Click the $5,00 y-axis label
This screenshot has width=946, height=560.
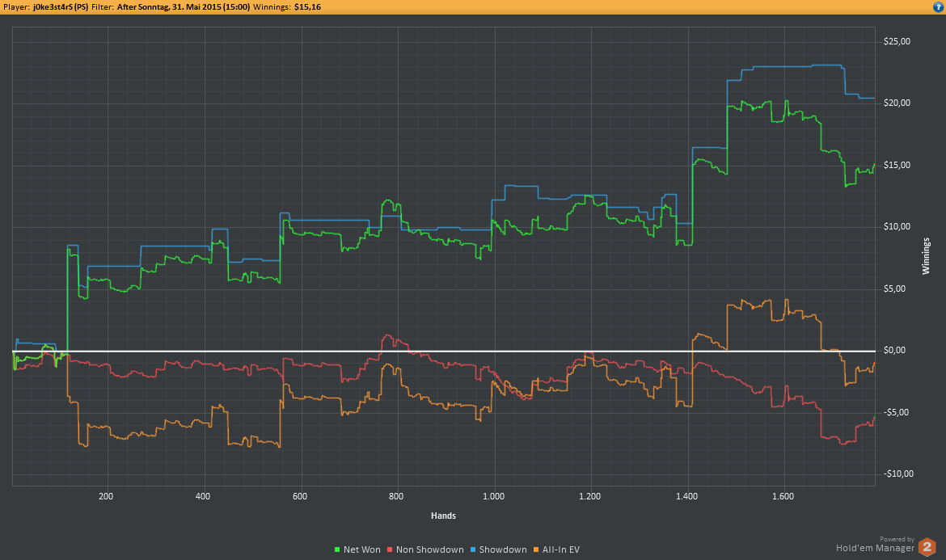[x=895, y=288]
